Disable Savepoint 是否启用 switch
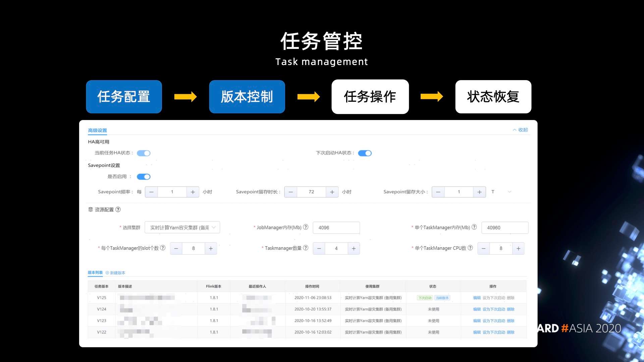The image size is (644, 362). [144, 177]
